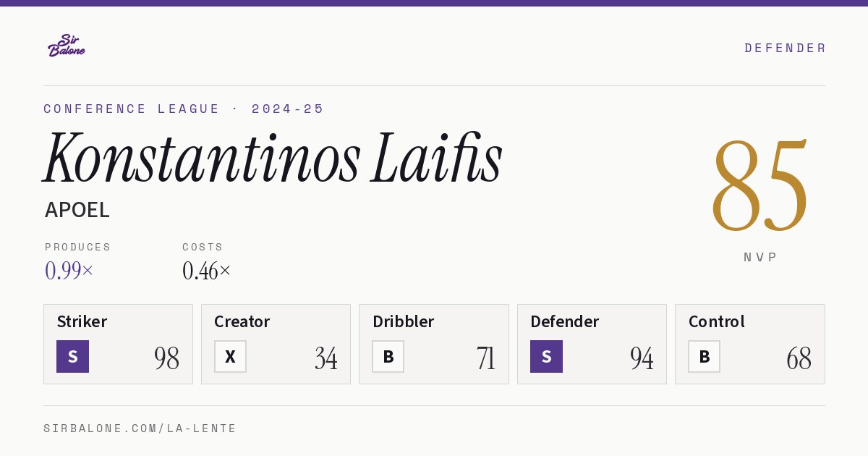Open the Creator stat card
868x456 pixels.
point(276,344)
